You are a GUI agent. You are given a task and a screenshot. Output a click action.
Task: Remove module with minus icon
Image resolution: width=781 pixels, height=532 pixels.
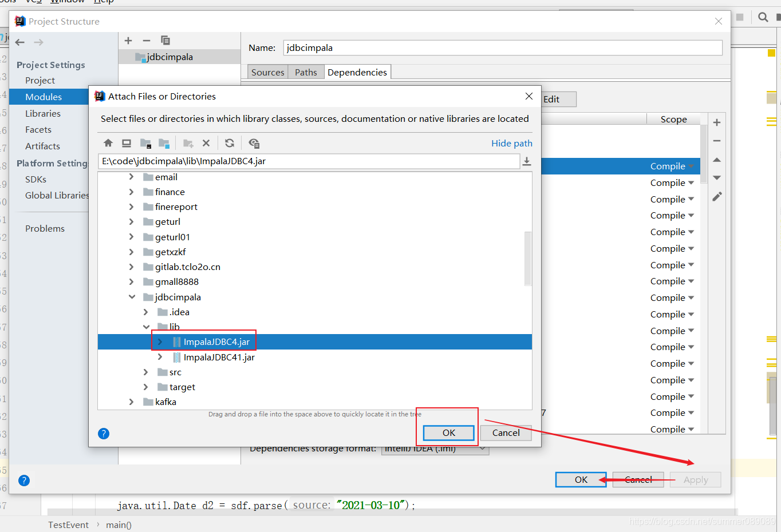click(x=147, y=41)
